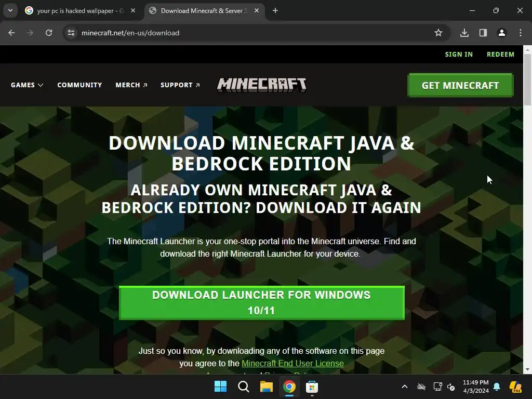Open the tab search dropdown arrow
This screenshot has width=532, height=399.
click(10, 10)
